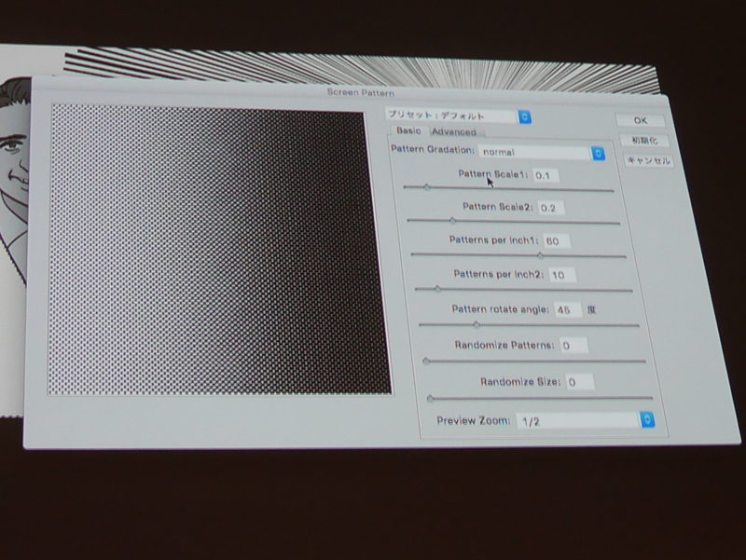746x560 pixels.
Task: Click the Patterns per inch2 value field
Action: click(x=562, y=275)
